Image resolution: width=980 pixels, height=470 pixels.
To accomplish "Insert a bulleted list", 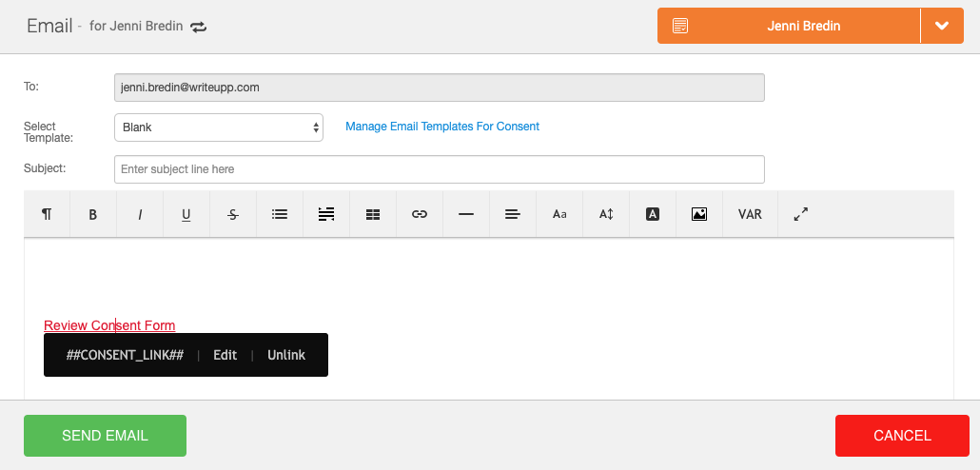I will point(280,214).
